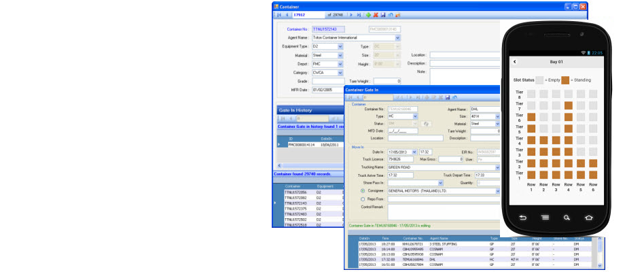Open the Date In calendar dropdown
Viewport: 644px width, 274px height.
point(414,152)
